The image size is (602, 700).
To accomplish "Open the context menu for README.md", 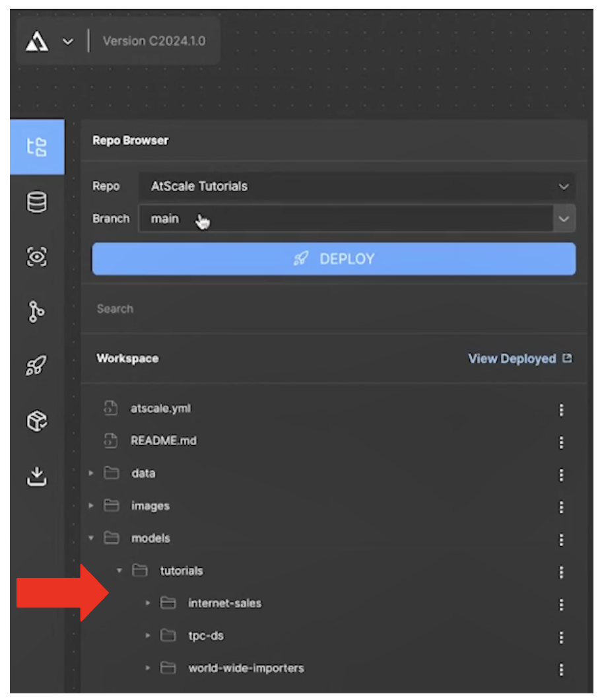I will [560, 440].
